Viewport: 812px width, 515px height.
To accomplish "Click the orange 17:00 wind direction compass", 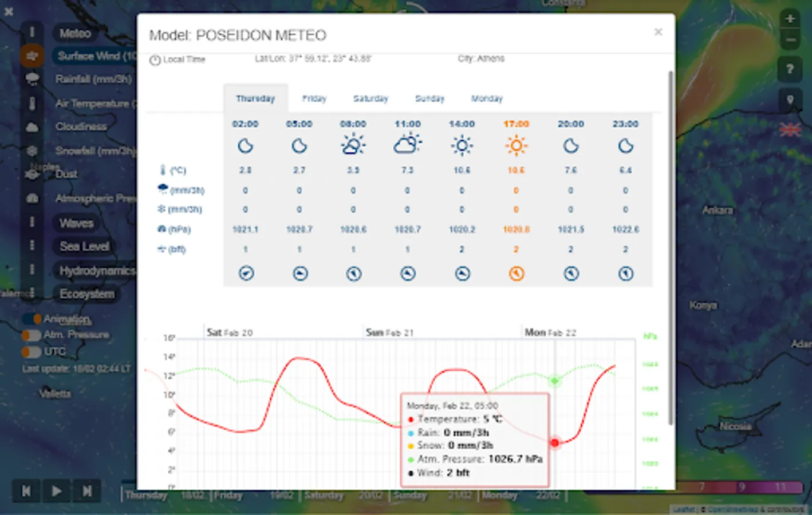I will tap(516, 274).
